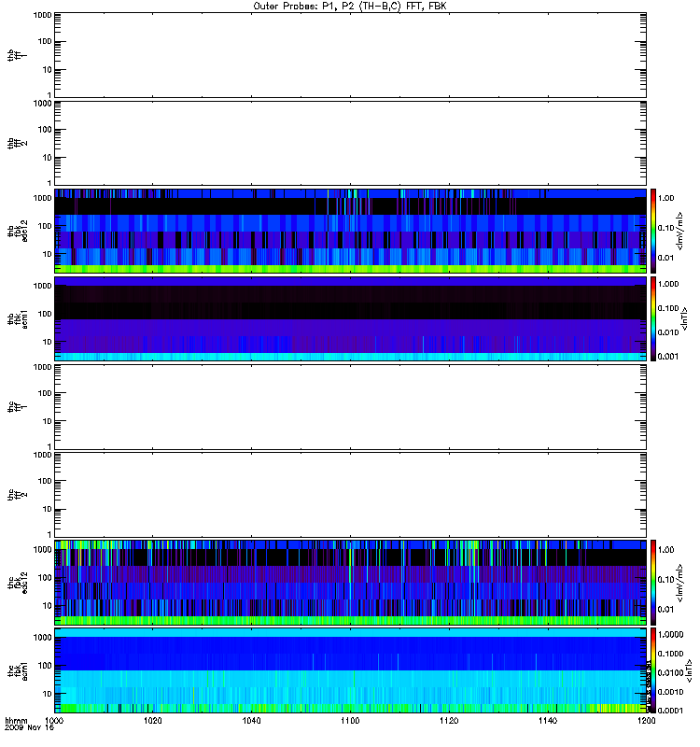The image size is (700, 747).
Task: Click the 'thc fff 1' y-axis label
Action: tap(17, 407)
